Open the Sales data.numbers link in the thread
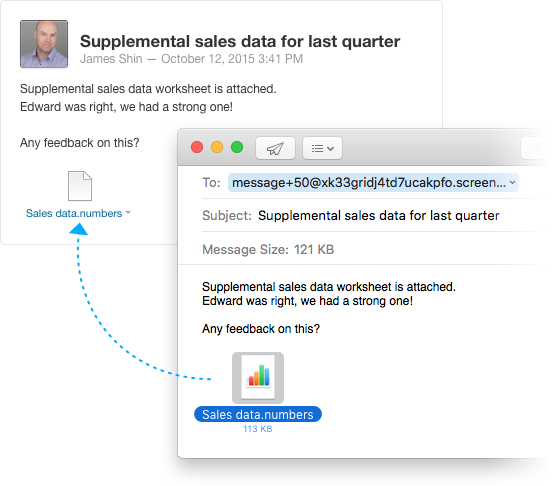 coord(74,213)
